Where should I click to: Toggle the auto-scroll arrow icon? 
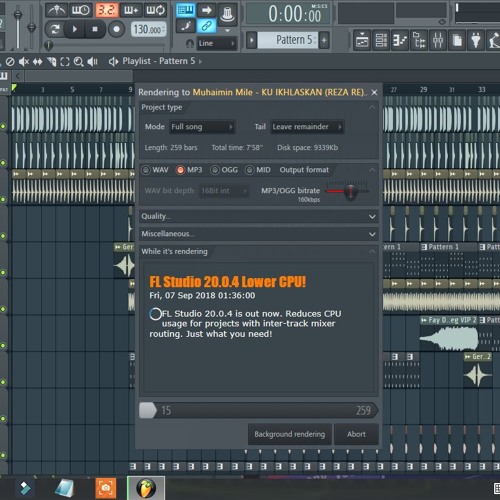206,10
